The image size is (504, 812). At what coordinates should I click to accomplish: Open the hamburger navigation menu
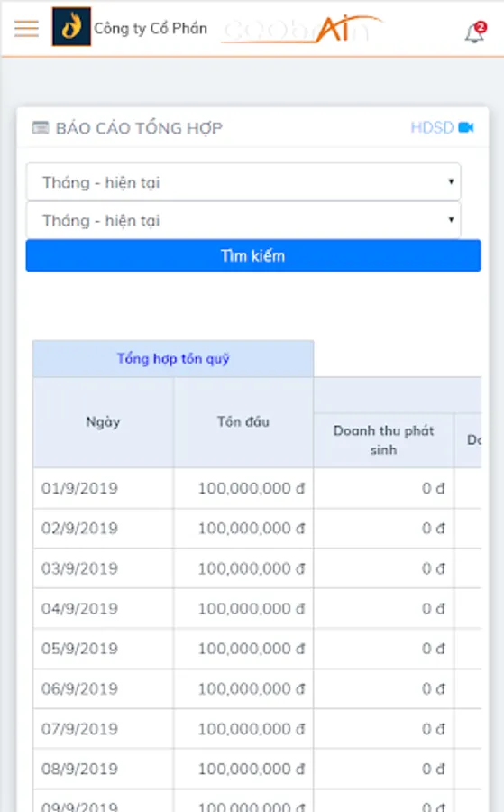26,29
